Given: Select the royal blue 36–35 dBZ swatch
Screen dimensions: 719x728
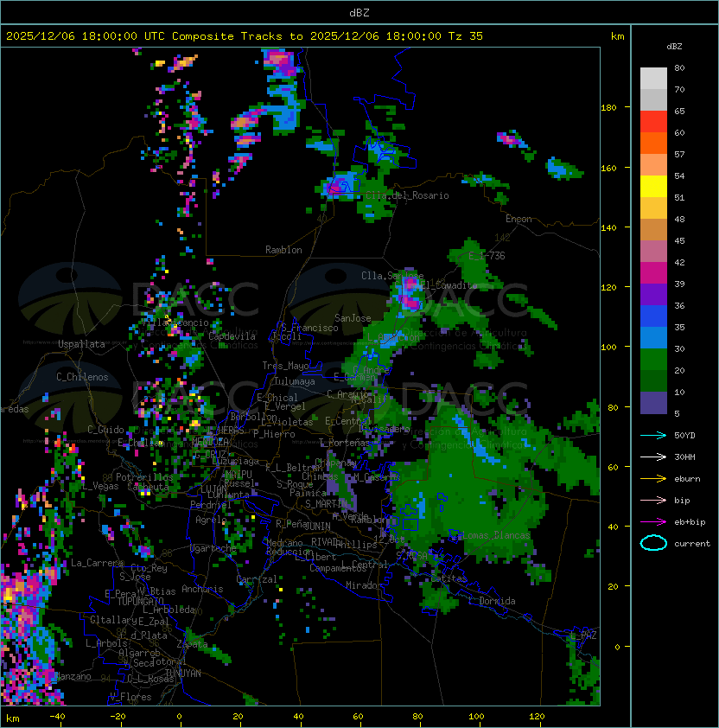Looking at the screenshot, I should coord(653,316).
